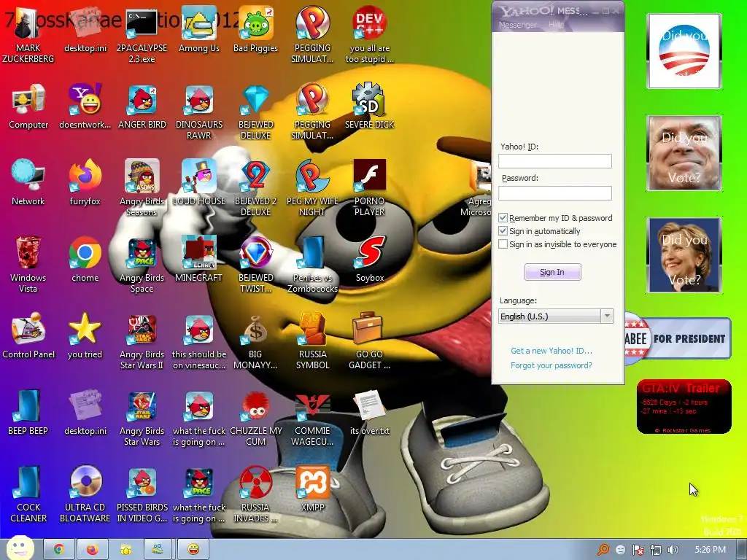Enable Sign in as invisible to everyone
747x560 pixels.
tap(503, 244)
